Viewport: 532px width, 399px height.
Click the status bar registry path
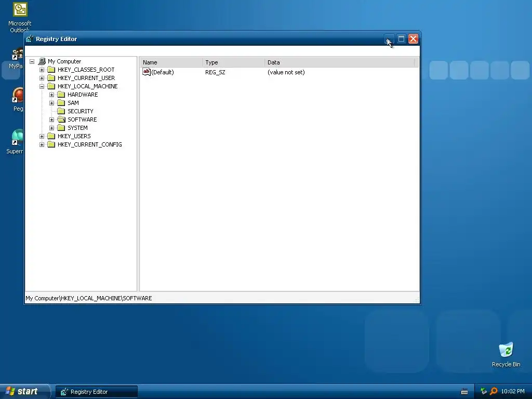click(88, 298)
